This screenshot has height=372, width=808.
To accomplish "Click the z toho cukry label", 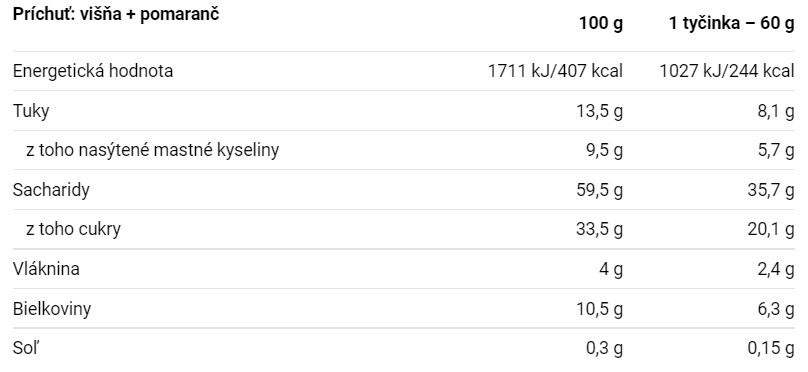I will [73, 229].
